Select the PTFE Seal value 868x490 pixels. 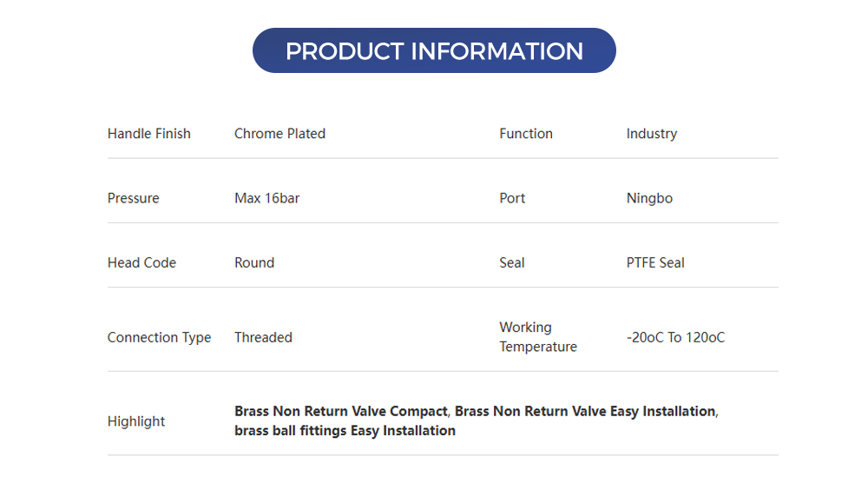pyautogui.click(x=655, y=262)
